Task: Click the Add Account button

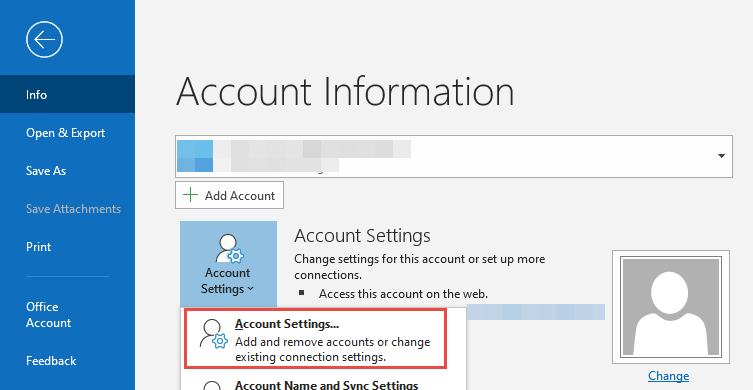Action: click(229, 195)
